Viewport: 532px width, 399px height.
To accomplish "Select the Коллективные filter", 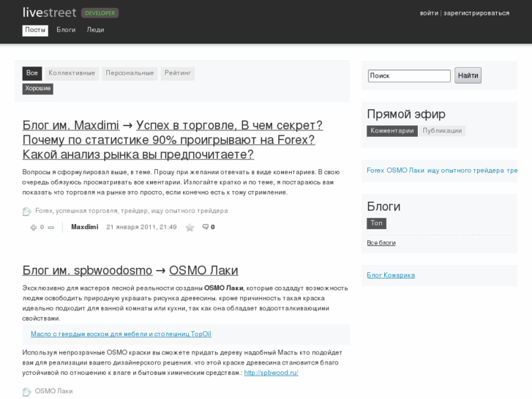I will pos(72,73).
